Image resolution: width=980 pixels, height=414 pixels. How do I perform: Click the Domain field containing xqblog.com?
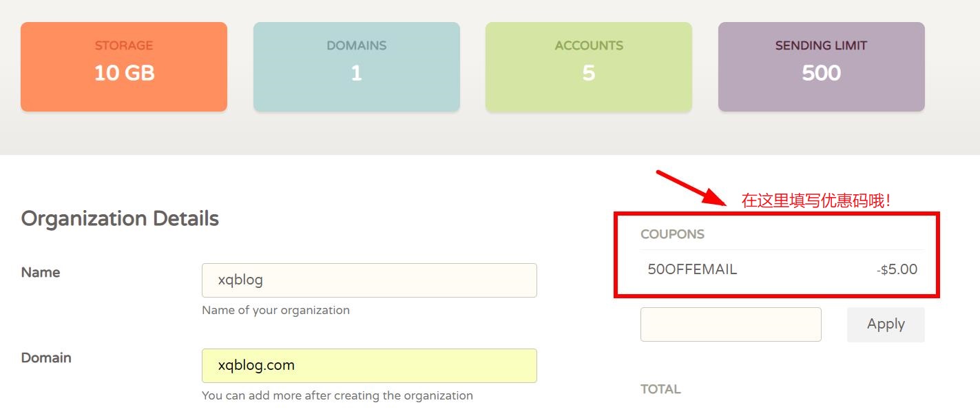pos(369,366)
